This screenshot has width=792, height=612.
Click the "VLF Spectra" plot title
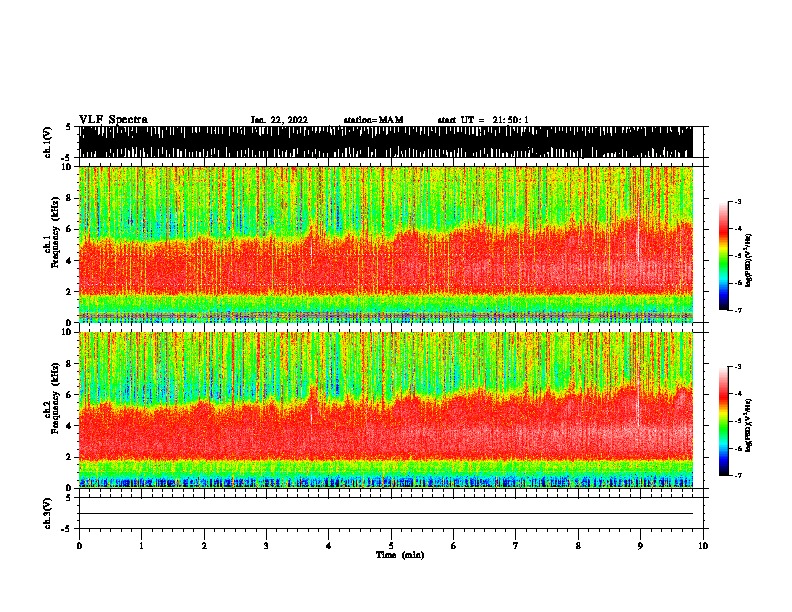click(x=113, y=120)
